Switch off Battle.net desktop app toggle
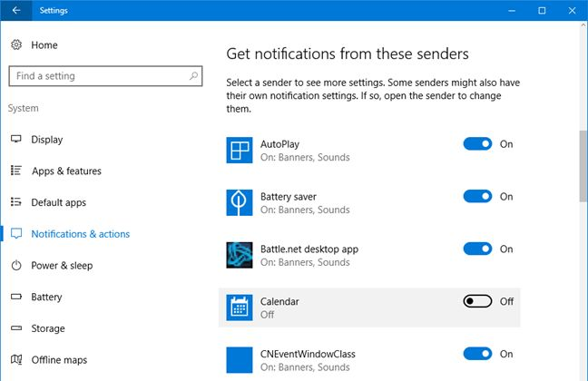This screenshot has width=588, height=381. [x=477, y=249]
